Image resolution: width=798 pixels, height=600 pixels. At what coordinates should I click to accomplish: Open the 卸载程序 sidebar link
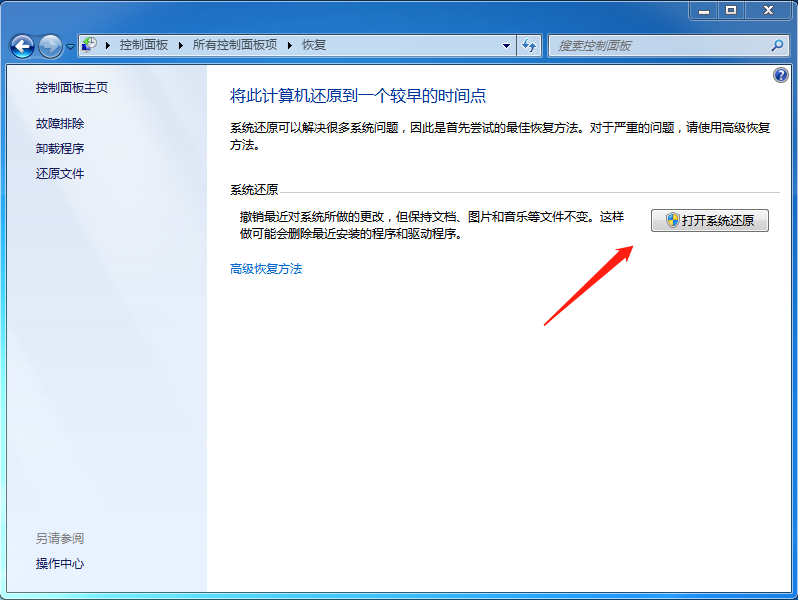tap(60, 149)
